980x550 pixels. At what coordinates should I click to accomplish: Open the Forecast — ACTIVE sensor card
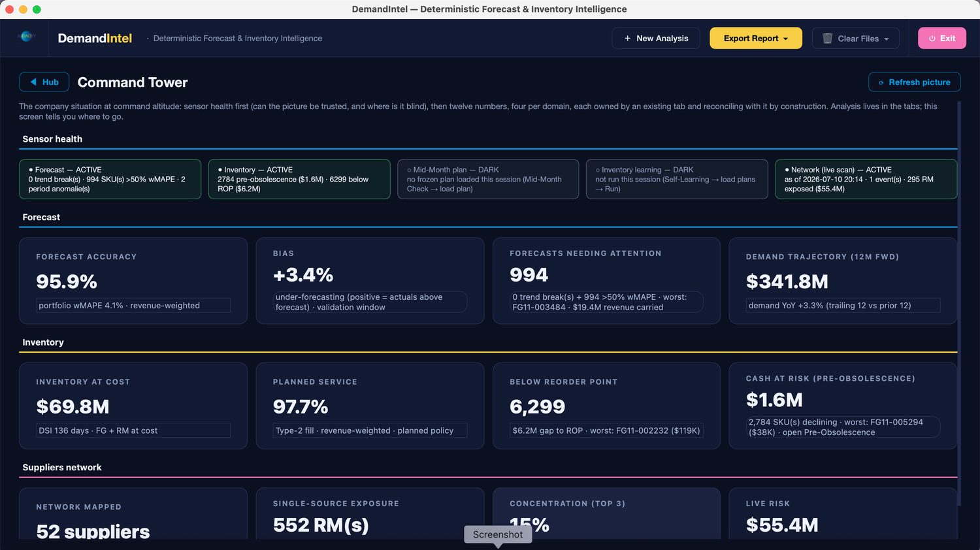tap(110, 179)
